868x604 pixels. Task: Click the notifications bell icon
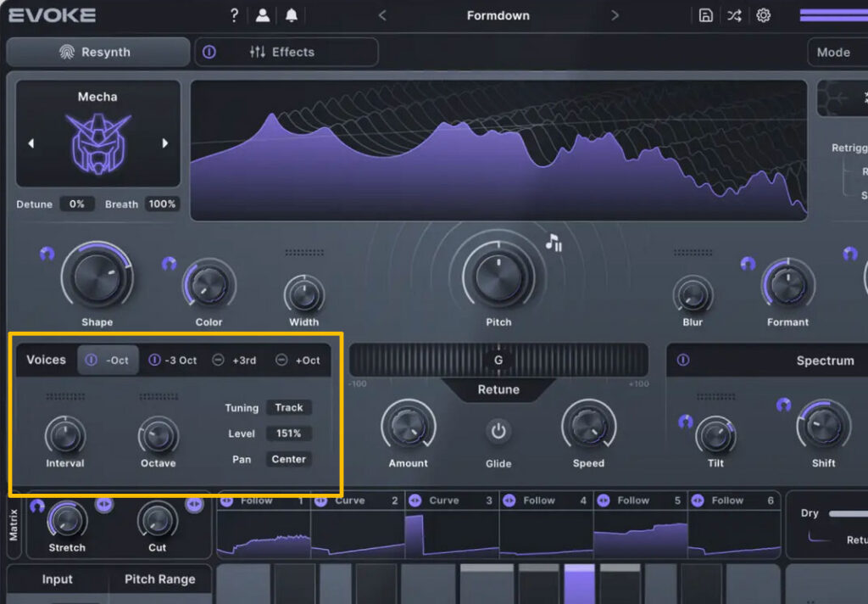pyautogui.click(x=292, y=15)
